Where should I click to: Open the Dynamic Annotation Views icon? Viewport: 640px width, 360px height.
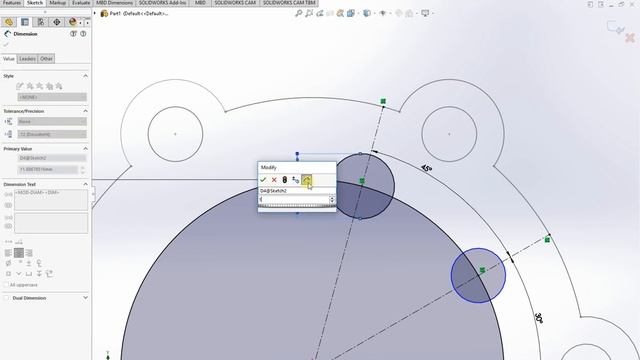[x=340, y=13]
